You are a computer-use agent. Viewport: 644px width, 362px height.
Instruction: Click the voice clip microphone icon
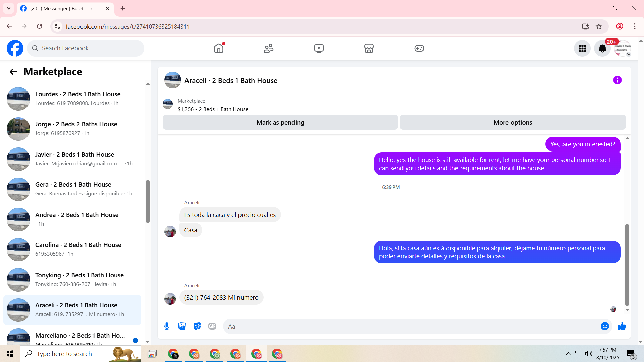[167, 326]
